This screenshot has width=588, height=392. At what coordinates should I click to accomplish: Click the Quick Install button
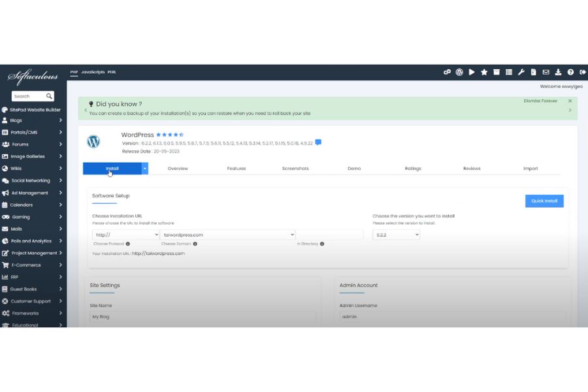(x=544, y=201)
